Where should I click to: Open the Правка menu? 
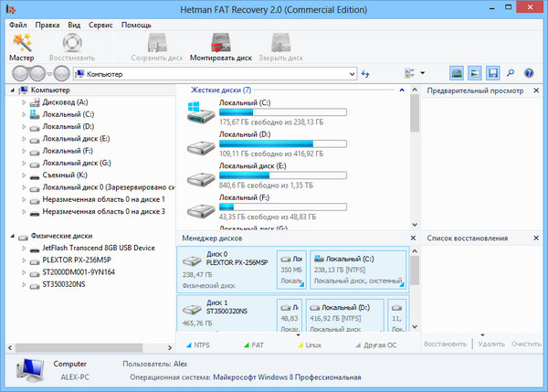(47, 25)
